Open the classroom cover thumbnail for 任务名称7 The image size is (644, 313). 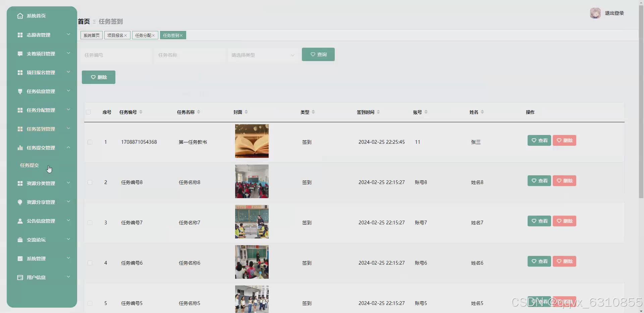[252, 222]
